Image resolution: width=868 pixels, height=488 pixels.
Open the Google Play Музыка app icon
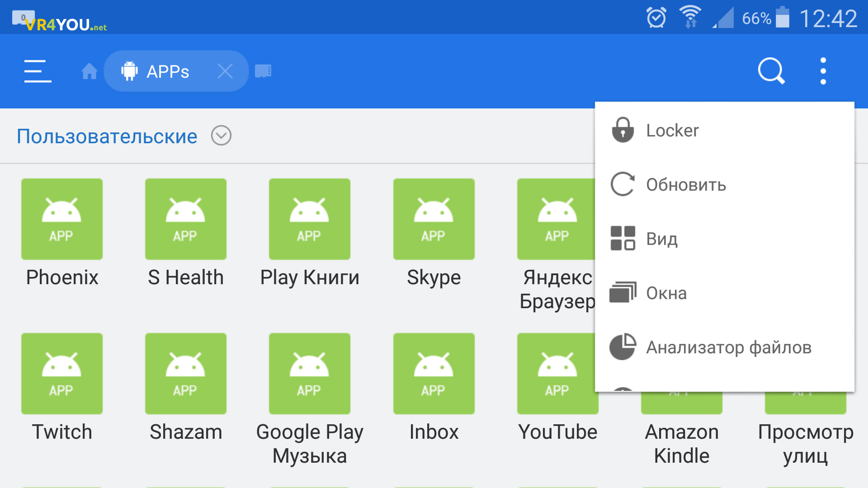(x=310, y=374)
